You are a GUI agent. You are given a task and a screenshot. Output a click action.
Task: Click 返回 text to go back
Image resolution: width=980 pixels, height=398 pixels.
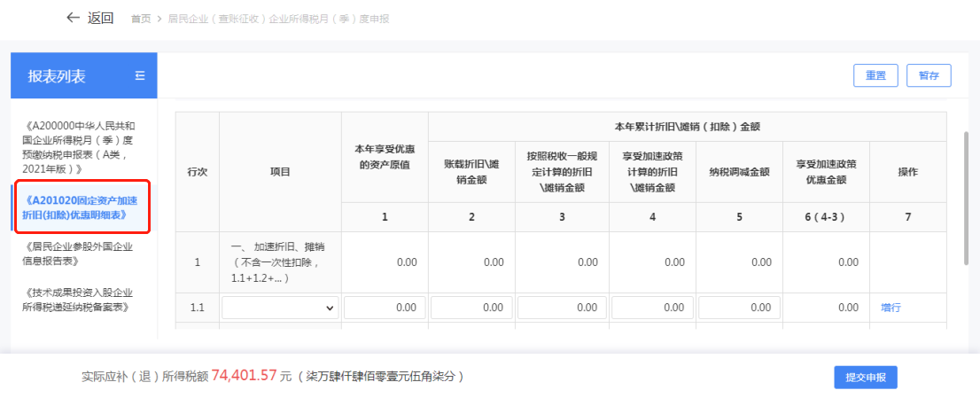pos(100,18)
